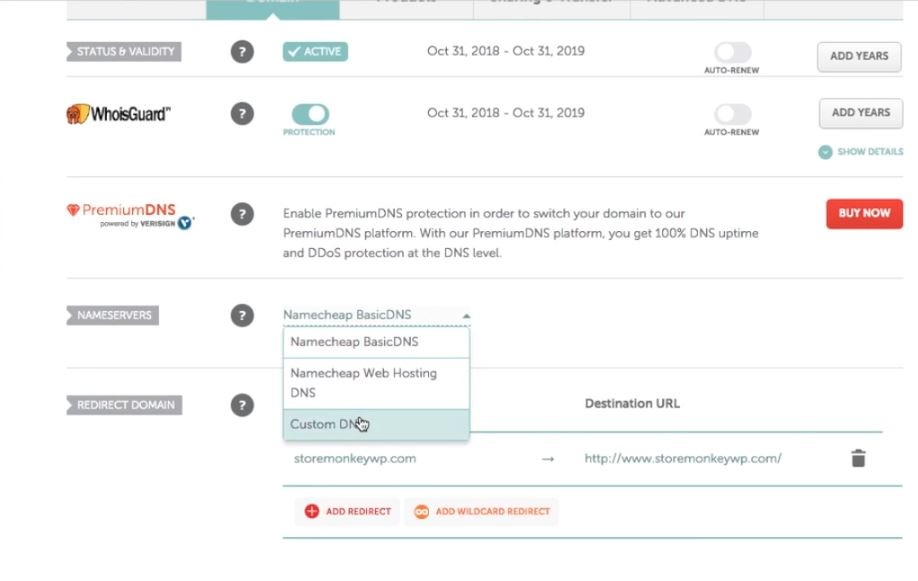The width and height of the screenshot is (918, 581).
Task: Open Redirect Domain help question mark
Action: [x=242, y=405]
